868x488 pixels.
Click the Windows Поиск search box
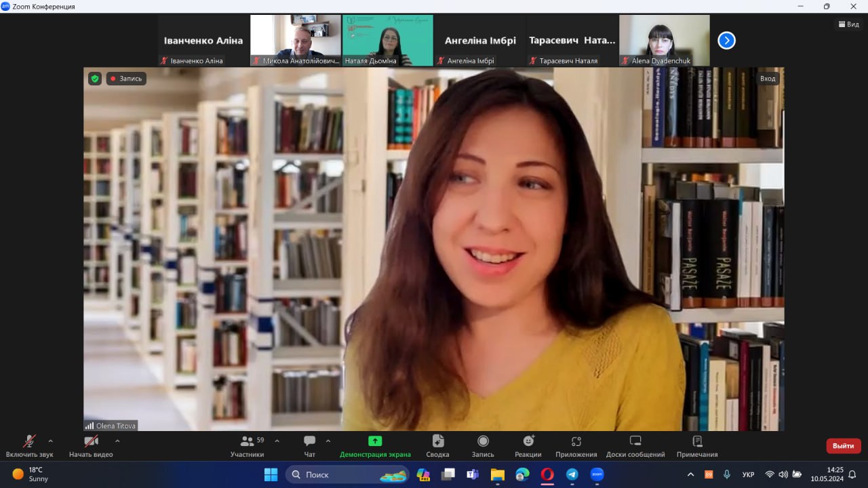pos(348,474)
